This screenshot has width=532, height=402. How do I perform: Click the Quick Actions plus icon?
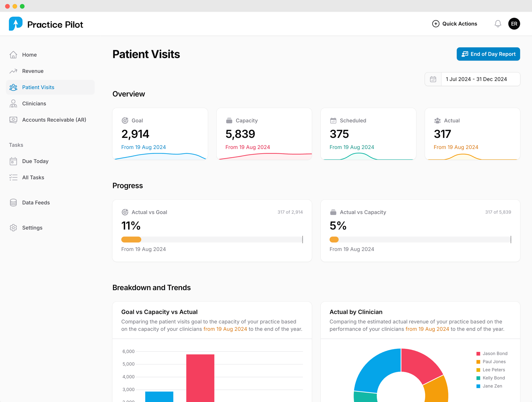[436, 24]
